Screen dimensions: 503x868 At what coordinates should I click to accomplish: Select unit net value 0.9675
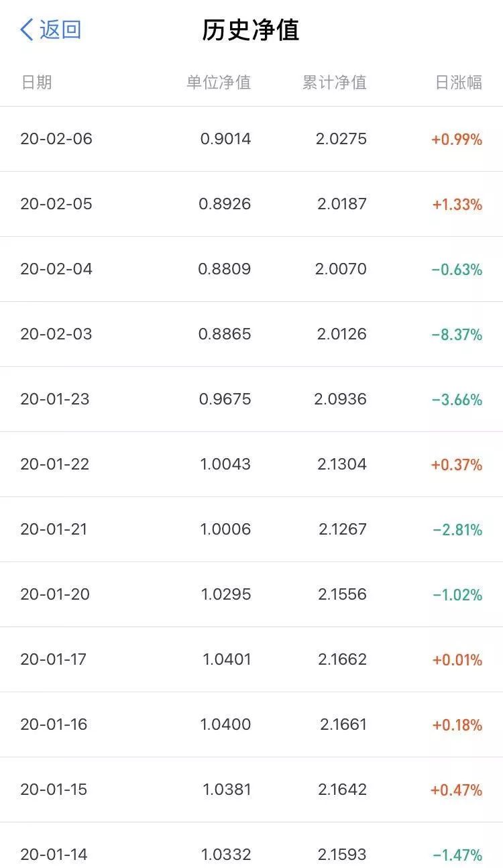tap(225, 399)
